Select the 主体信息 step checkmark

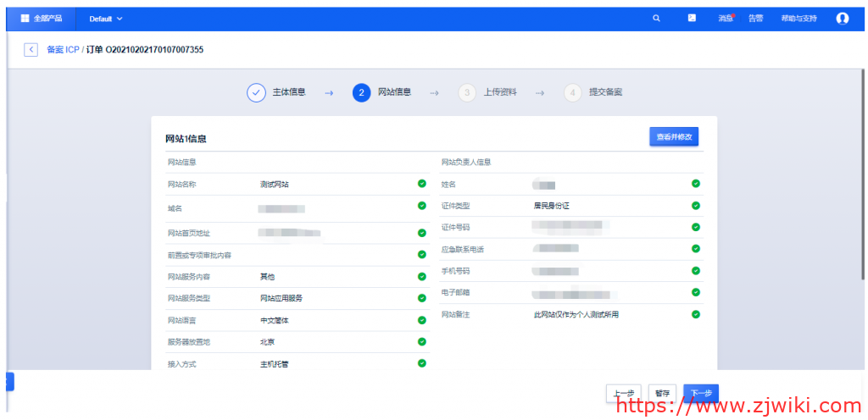[x=256, y=93]
